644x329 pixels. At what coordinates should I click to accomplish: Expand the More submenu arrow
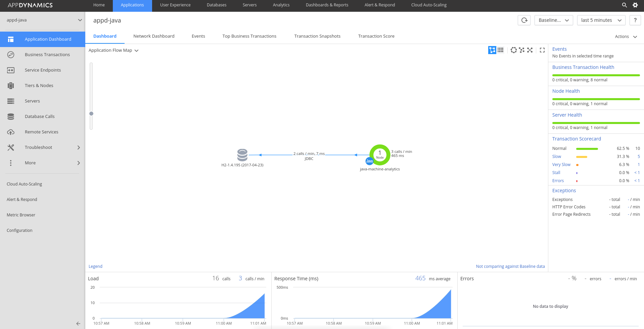[79, 163]
